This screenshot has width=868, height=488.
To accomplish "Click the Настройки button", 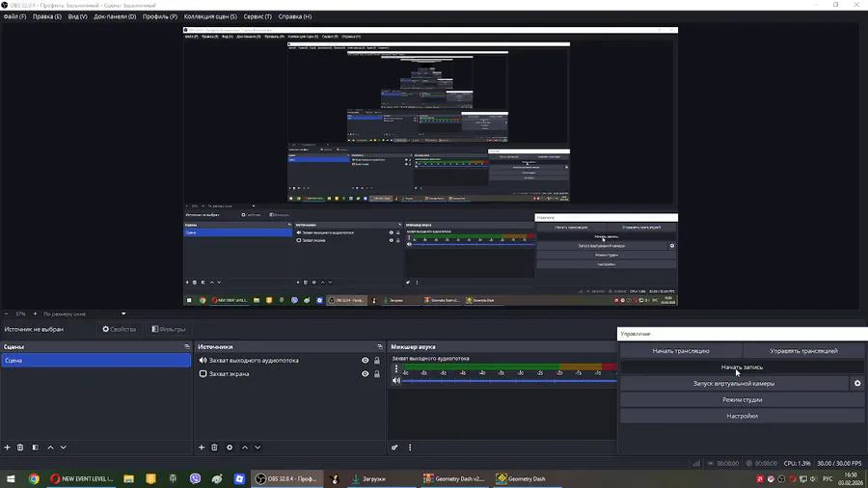I will [742, 416].
